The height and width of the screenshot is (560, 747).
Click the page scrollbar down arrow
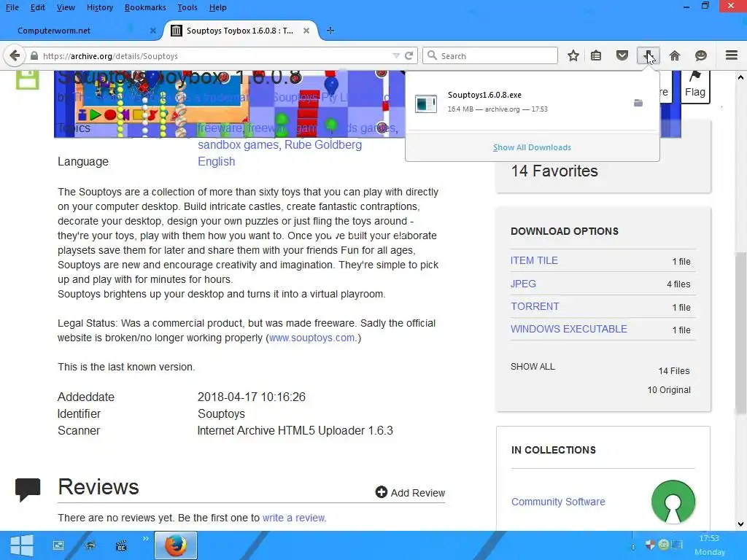pos(740,524)
